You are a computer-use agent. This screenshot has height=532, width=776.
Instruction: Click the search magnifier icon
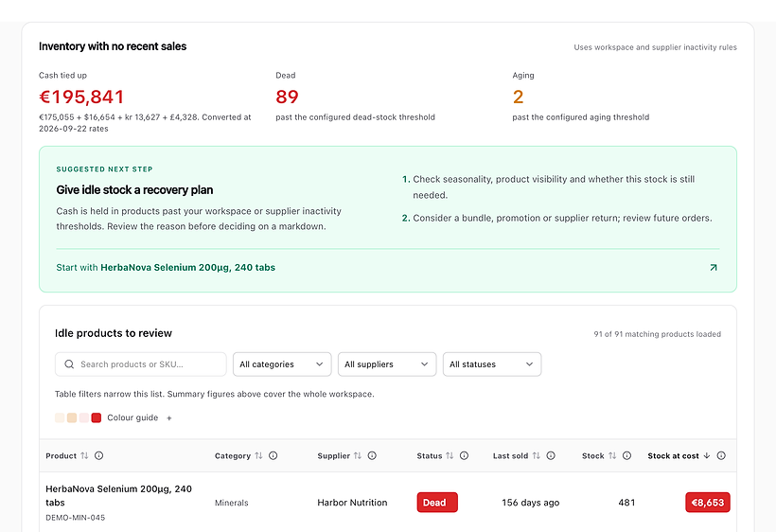click(69, 364)
